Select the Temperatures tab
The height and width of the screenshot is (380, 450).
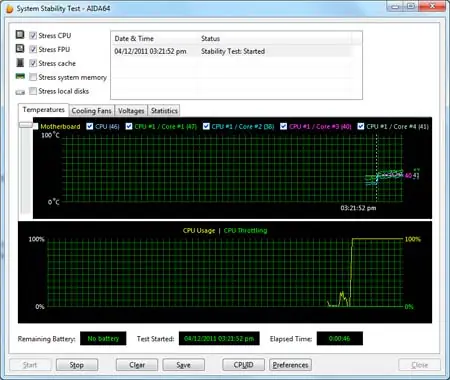43,110
